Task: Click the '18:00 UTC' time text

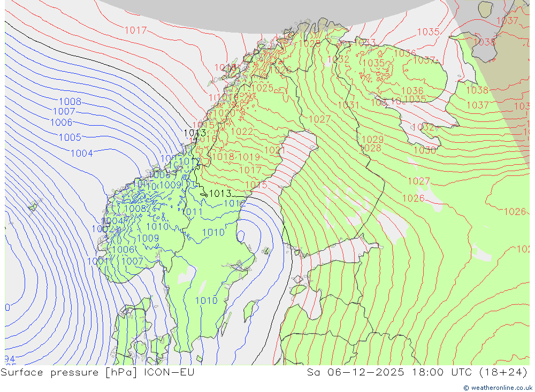Action: click(441, 372)
